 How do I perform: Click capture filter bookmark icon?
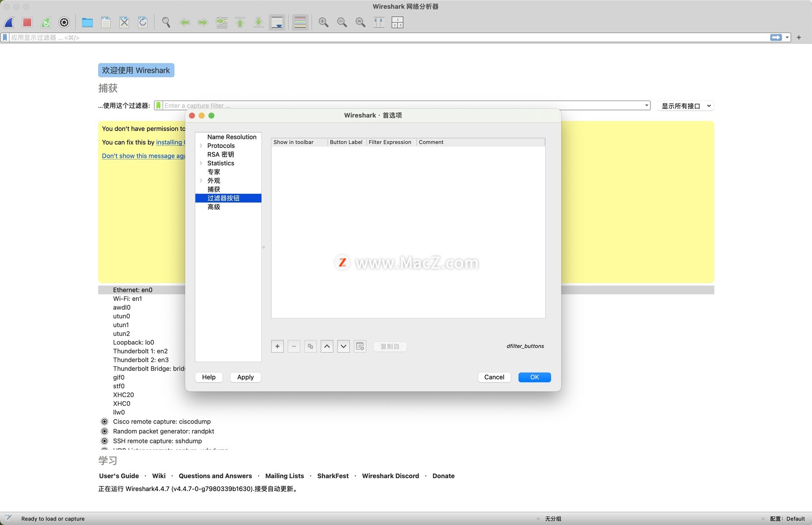159,106
